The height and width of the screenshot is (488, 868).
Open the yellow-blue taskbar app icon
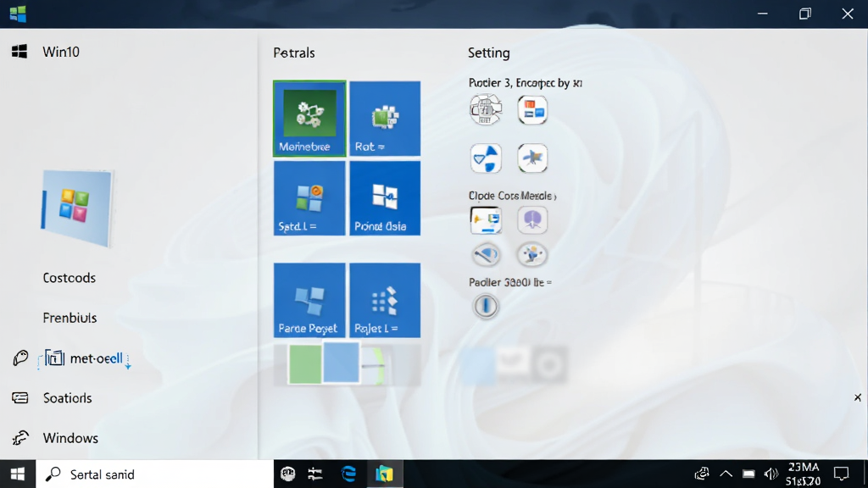tap(385, 474)
